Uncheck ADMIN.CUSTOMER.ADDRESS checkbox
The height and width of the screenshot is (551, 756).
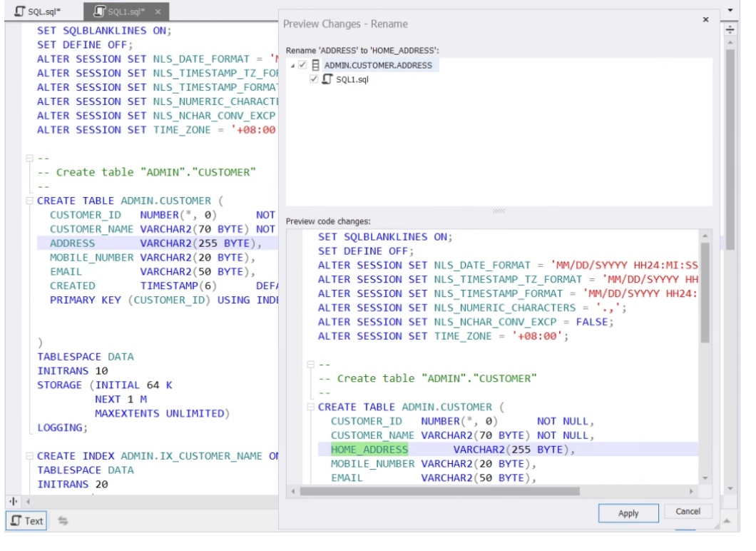(x=302, y=65)
